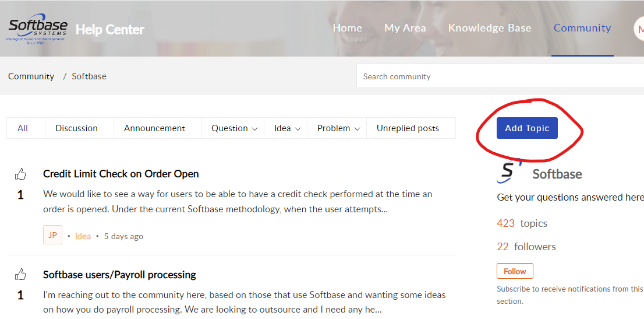Image resolution: width=644 pixels, height=319 pixels.
Task: Like the Credit Limit Check post
Action: pos(20,174)
